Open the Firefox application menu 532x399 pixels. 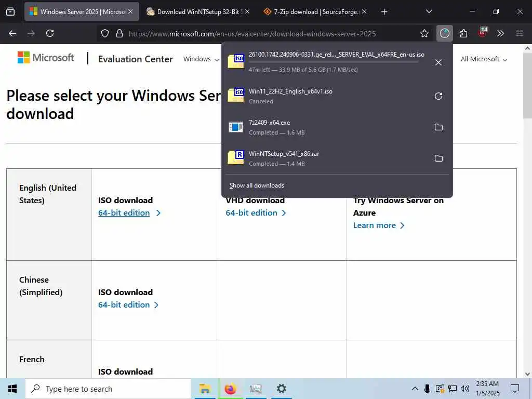520,33
